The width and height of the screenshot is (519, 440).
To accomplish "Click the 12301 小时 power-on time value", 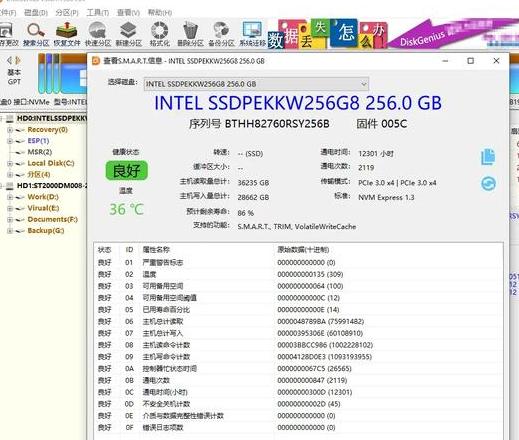I will tap(376, 154).
